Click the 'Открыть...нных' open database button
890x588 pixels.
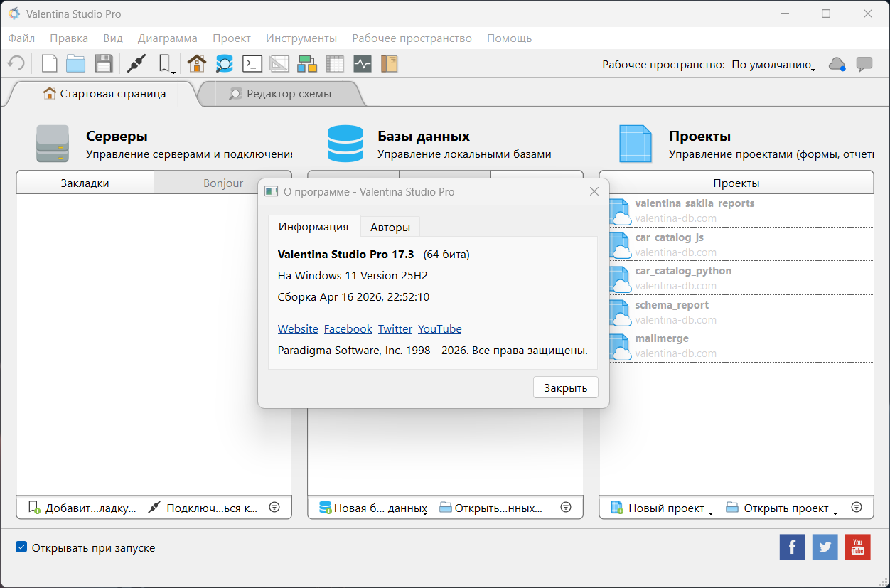click(x=490, y=508)
